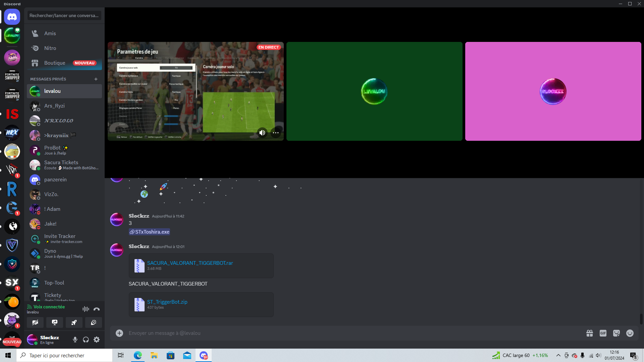Open Invite Tracker conversation
The height and width of the screenshot is (362, 644).
[x=64, y=239]
